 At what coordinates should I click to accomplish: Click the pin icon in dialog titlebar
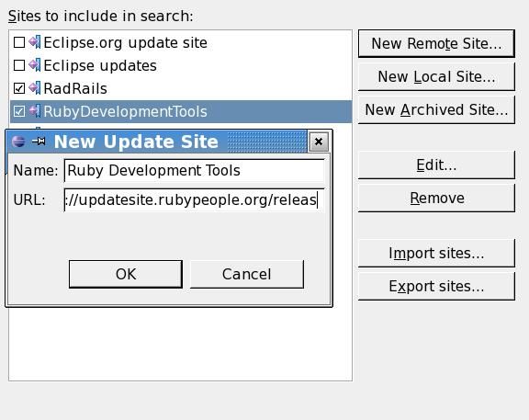coord(39,142)
